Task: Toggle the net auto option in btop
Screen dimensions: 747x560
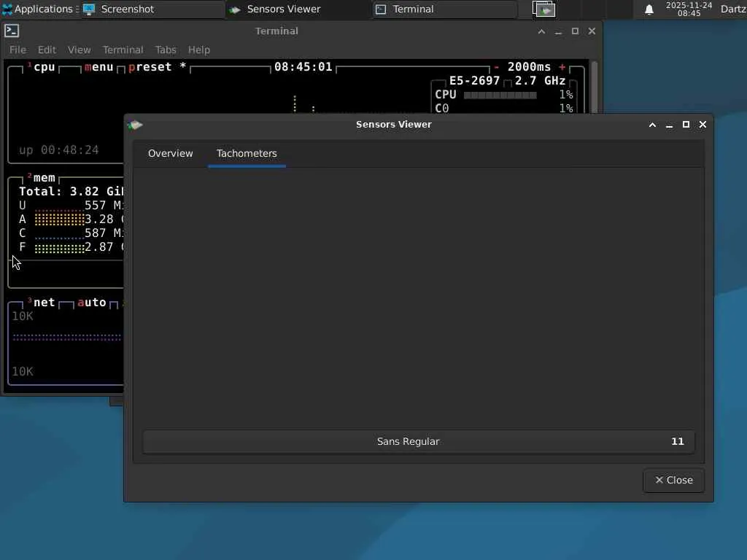Action: (92, 303)
